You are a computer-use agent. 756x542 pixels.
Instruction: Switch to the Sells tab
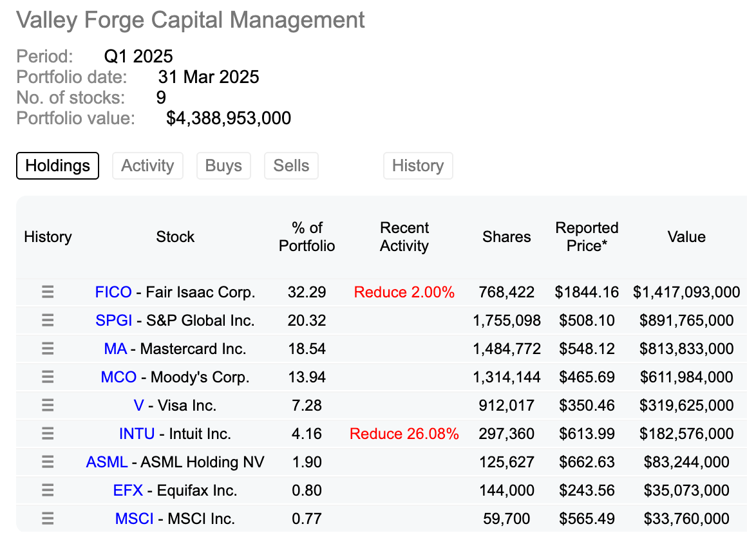coord(291,165)
